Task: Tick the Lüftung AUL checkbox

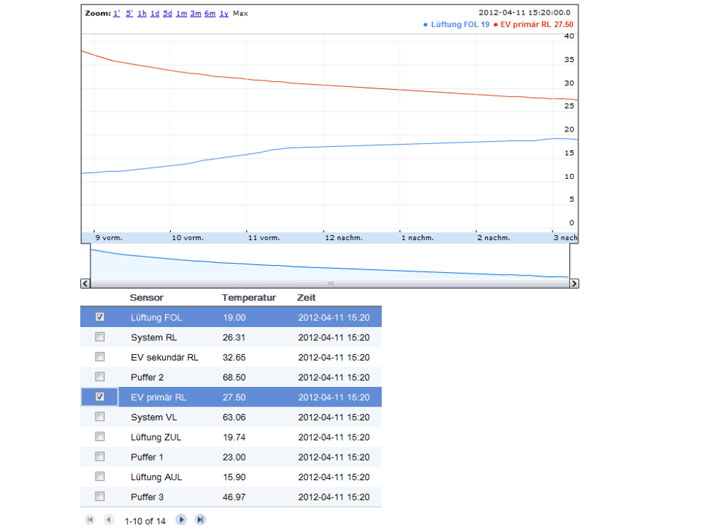Action: click(100, 477)
